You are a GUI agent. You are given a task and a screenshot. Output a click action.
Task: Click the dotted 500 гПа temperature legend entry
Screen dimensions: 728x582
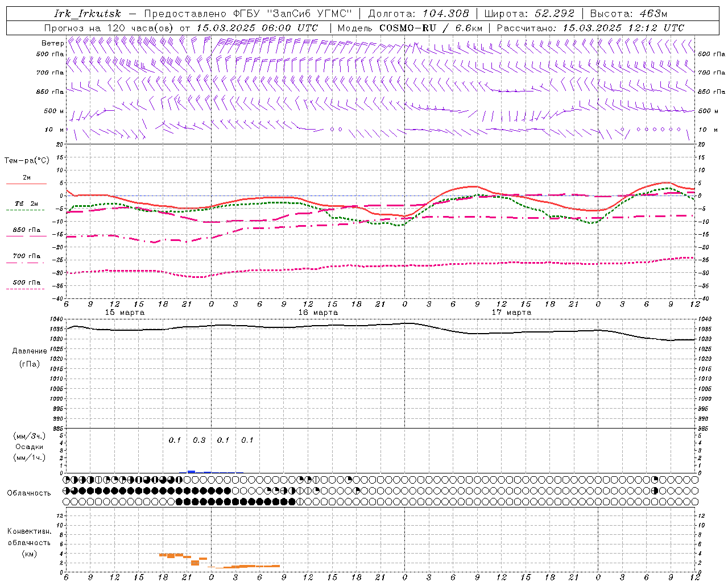pos(26,283)
